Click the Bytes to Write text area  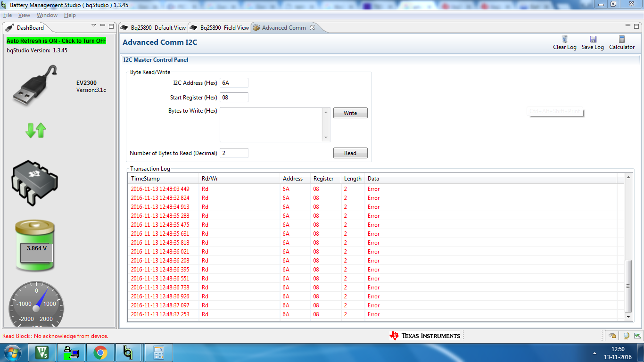click(x=271, y=124)
